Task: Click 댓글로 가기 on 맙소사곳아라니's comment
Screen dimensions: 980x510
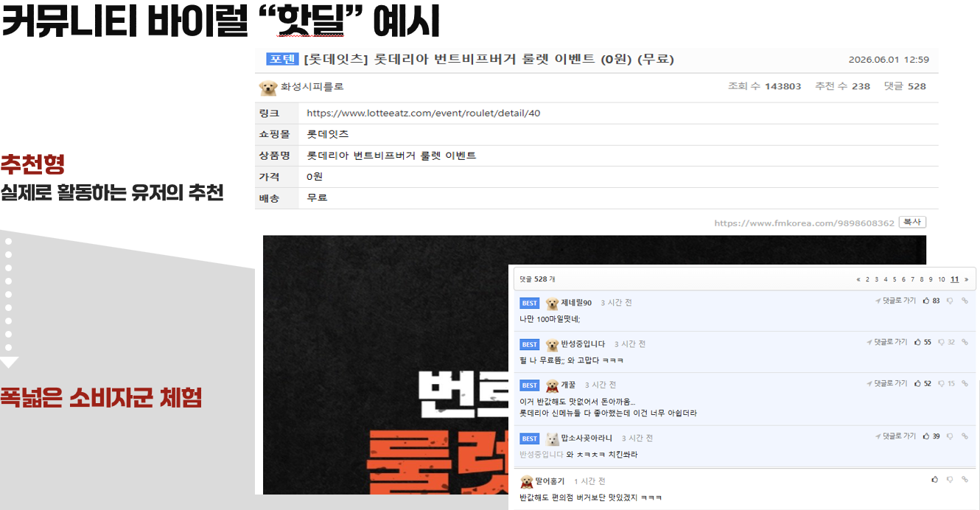Action: pyautogui.click(x=895, y=436)
